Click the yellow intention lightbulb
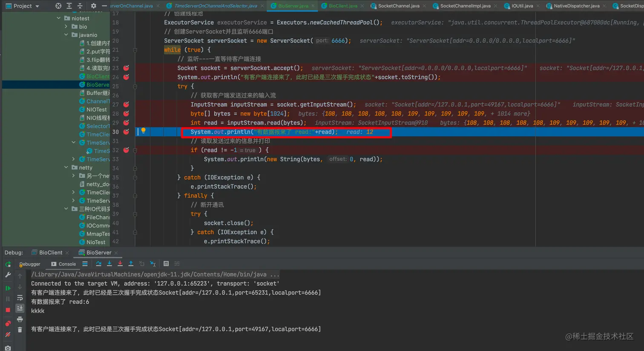The height and width of the screenshot is (351, 644). [x=144, y=131]
